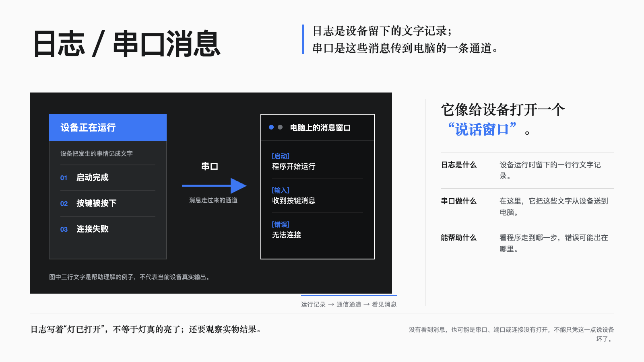The image size is (644, 362).
Task: Click the blue “说话窗口” highlighted text
Action: pyautogui.click(x=482, y=130)
